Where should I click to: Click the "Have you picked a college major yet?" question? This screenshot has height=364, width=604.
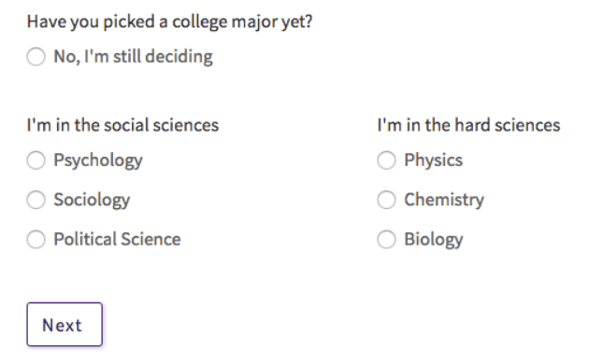(169, 22)
